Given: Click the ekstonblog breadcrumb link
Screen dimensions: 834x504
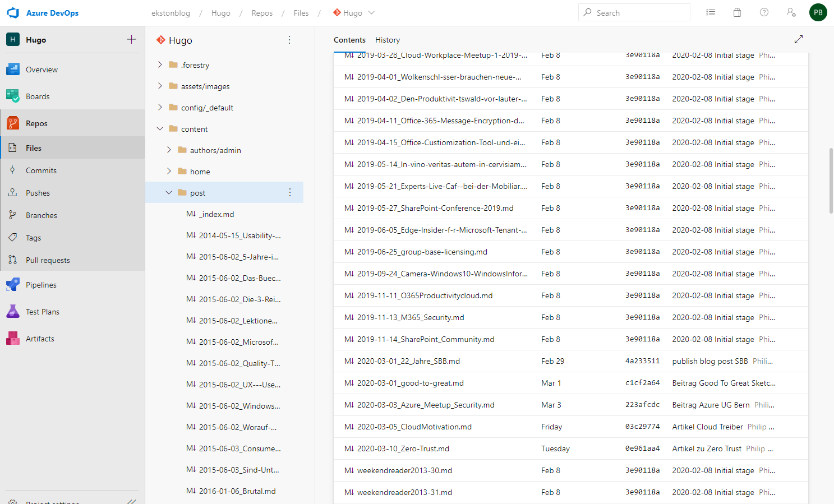Looking at the screenshot, I should [171, 13].
